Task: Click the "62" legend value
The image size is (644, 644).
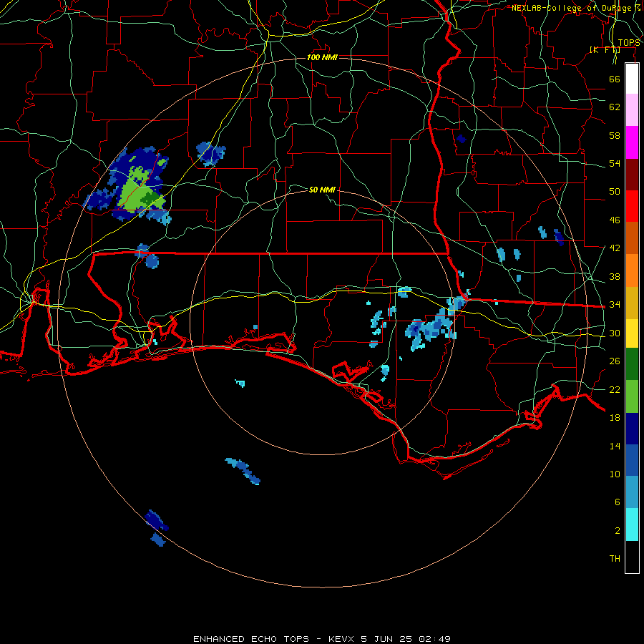Action: [x=615, y=107]
